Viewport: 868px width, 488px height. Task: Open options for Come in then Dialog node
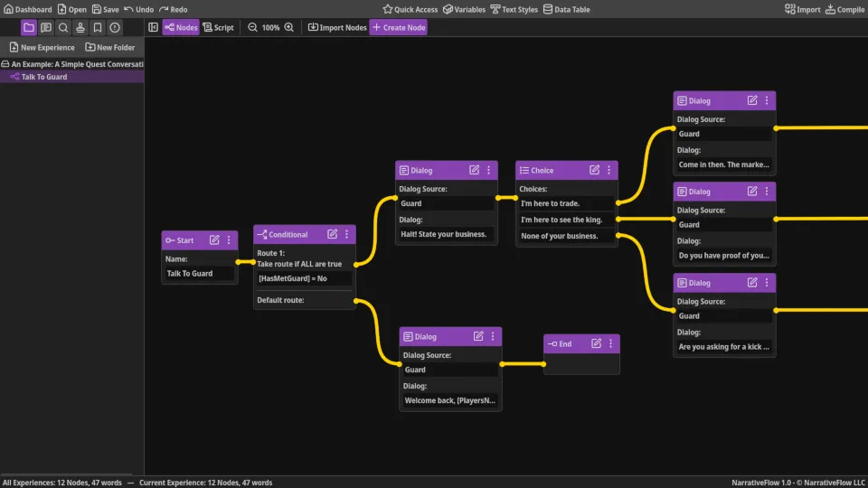[767, 100]
